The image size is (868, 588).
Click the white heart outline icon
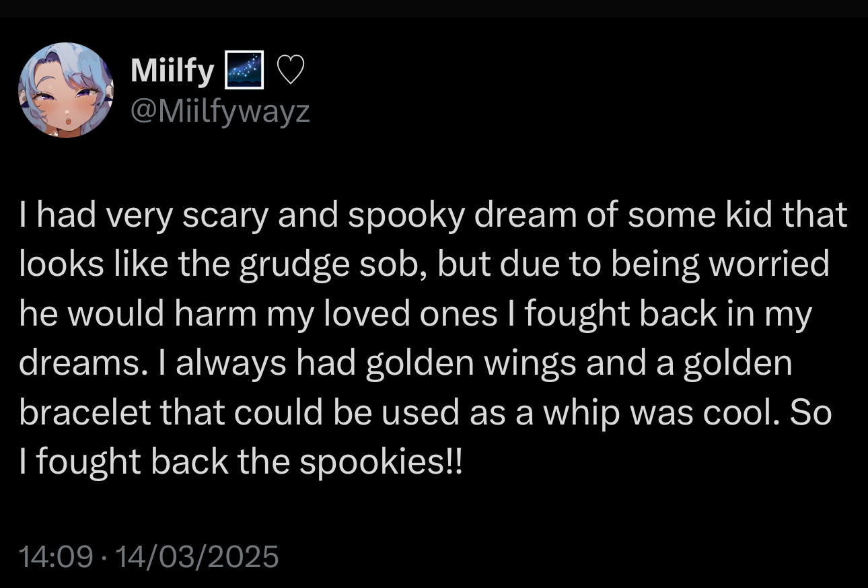point(291,71)
